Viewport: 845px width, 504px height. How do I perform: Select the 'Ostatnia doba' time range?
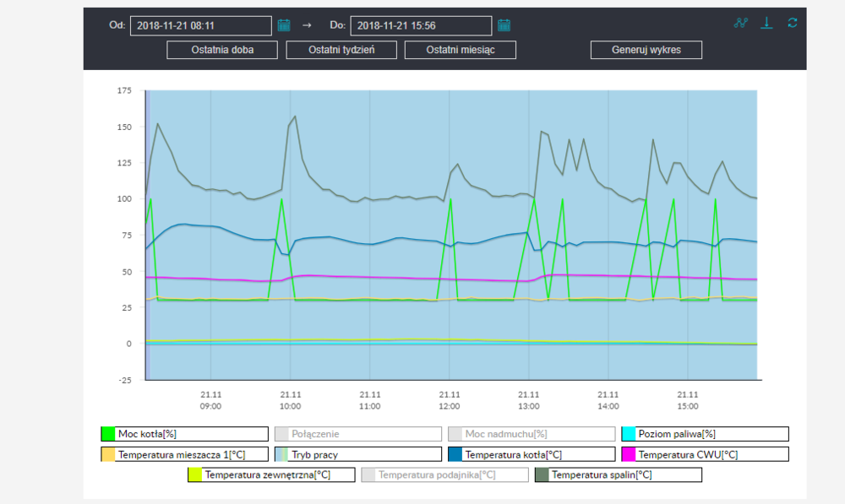pos(222,50)
